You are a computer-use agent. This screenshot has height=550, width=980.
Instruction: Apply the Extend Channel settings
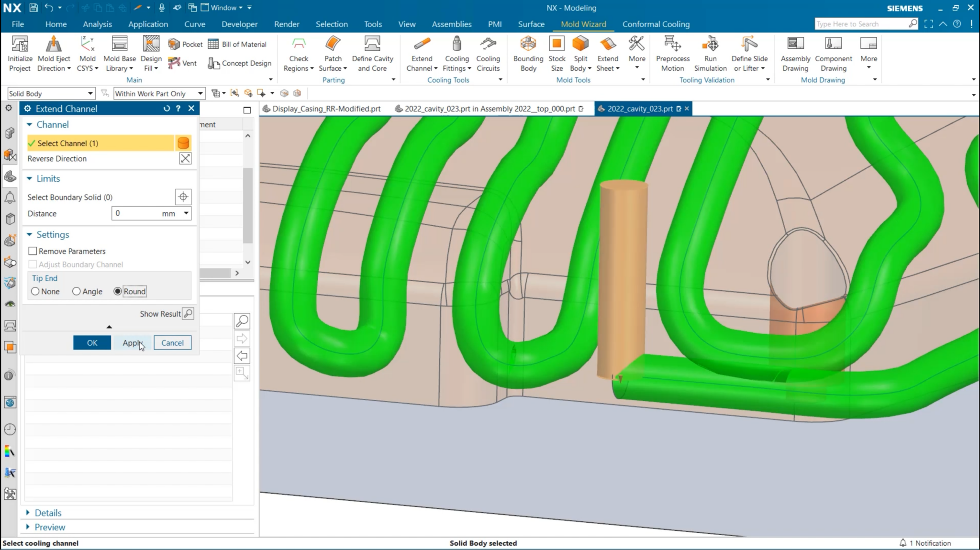(x=132, y=342)
